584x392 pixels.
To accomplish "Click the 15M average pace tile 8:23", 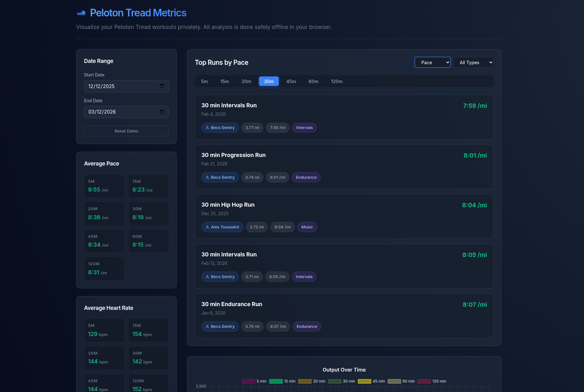I will click(x=149, y=186).
